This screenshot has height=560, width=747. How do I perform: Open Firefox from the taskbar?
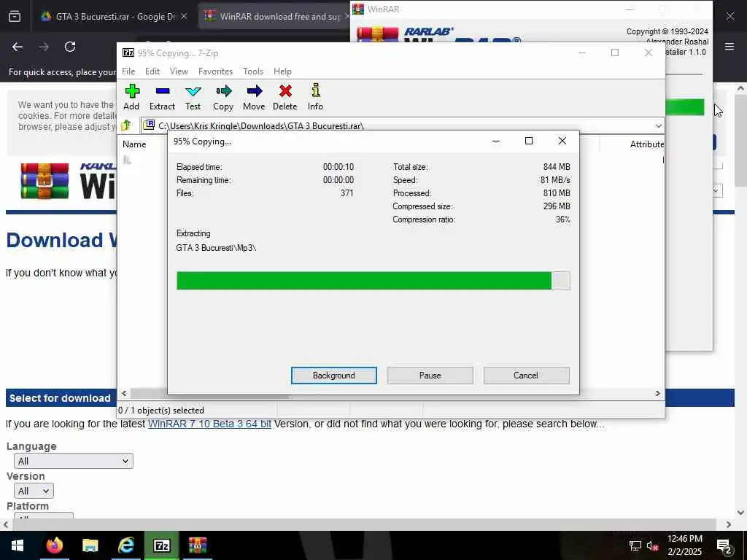click(54, 545)
